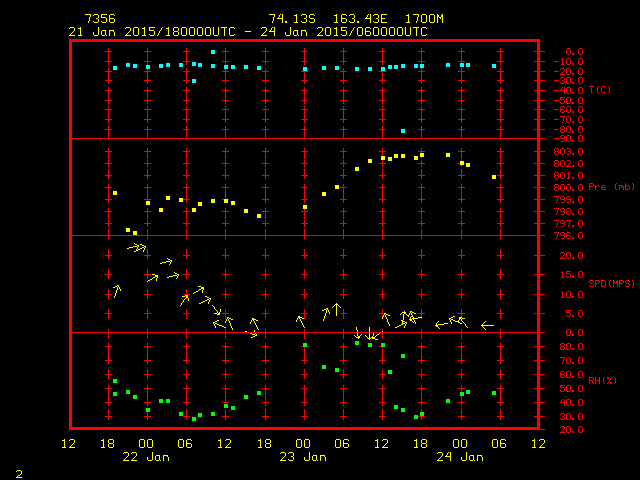Click the 163.43E longitude text
640x480 pixels.
360,19
